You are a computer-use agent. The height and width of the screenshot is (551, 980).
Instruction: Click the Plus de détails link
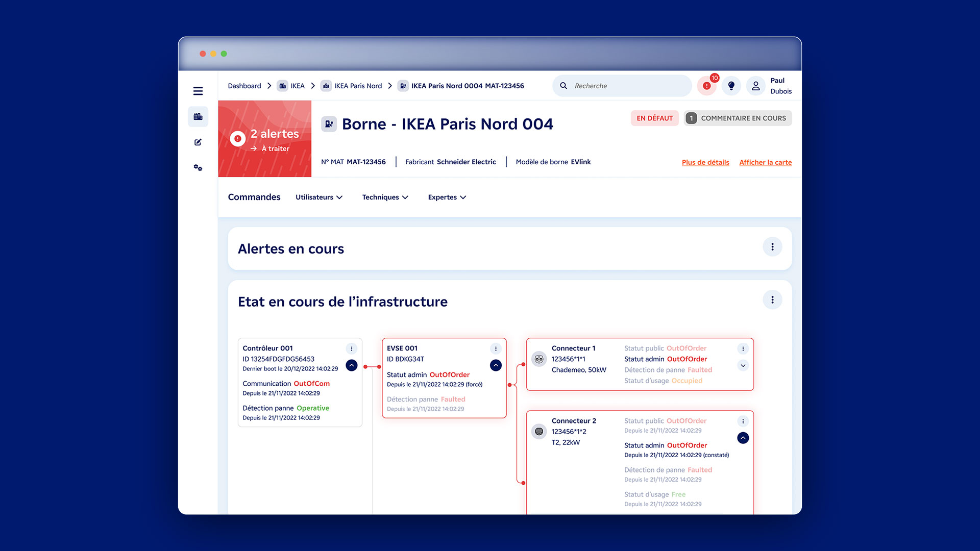pyautogui.click(x=705, y=162)
